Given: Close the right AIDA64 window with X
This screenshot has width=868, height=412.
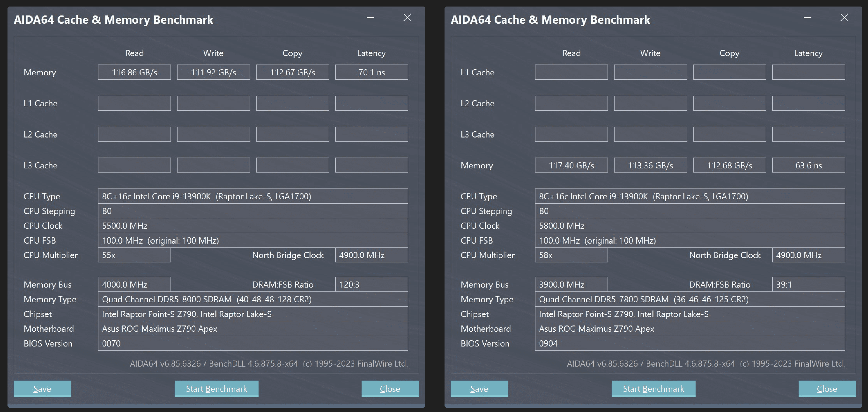Looking at the screenshot, I should pyautogui.click(x=844, y=17).
